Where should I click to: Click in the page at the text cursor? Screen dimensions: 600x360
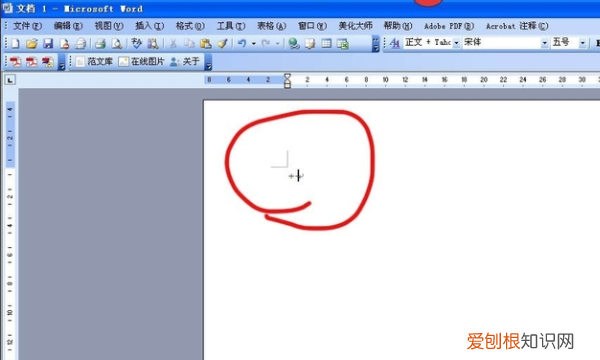(298, 176)
